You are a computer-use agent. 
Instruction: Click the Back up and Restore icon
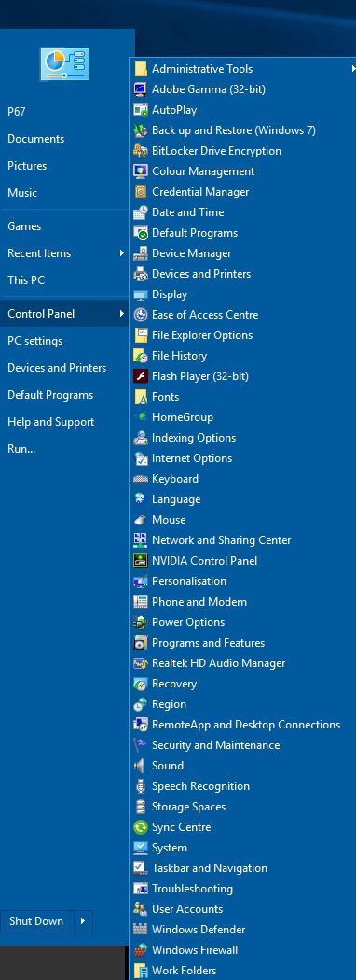click(x=141, y=130)
